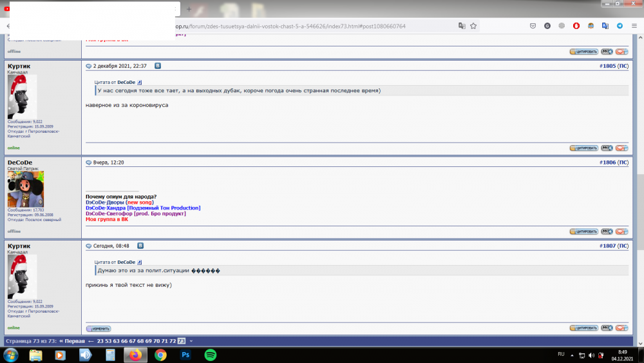This screenshot has height=363, width=644.
Task: Open post number #1807 link
Action: point(607,246)
